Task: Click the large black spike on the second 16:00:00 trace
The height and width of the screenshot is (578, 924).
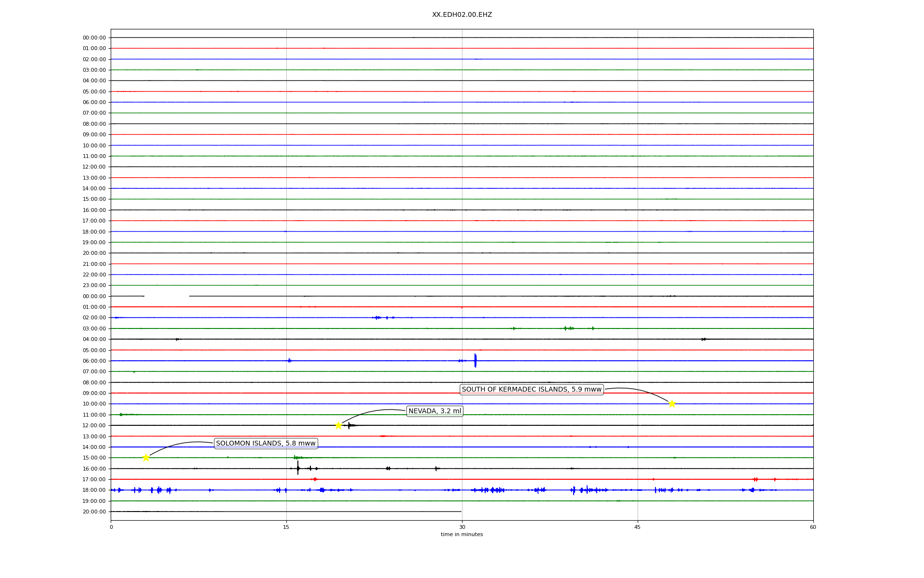Action: (298, 468)
